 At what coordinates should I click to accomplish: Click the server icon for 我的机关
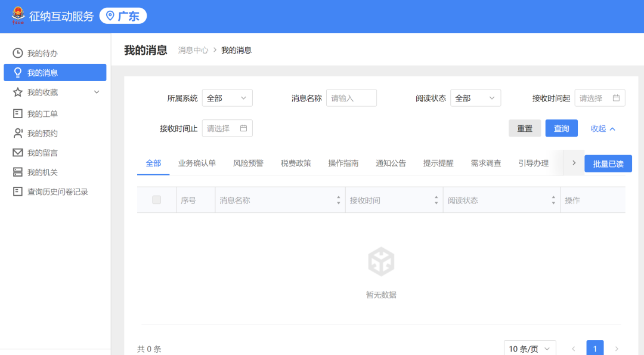pos(18,172)
